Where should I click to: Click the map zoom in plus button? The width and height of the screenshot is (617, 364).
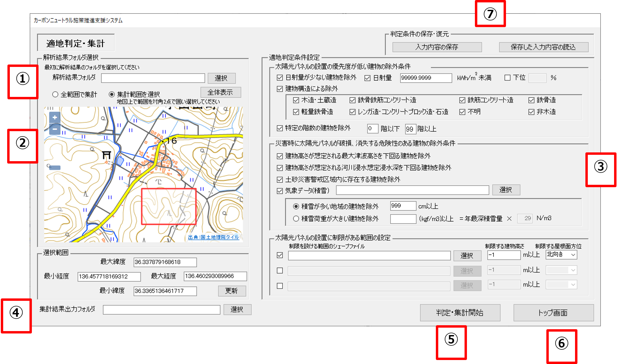click(55, 117)
